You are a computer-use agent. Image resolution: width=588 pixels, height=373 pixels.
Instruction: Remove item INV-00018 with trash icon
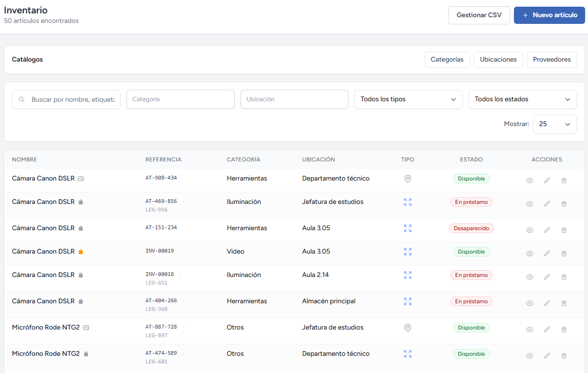(564, 277)
